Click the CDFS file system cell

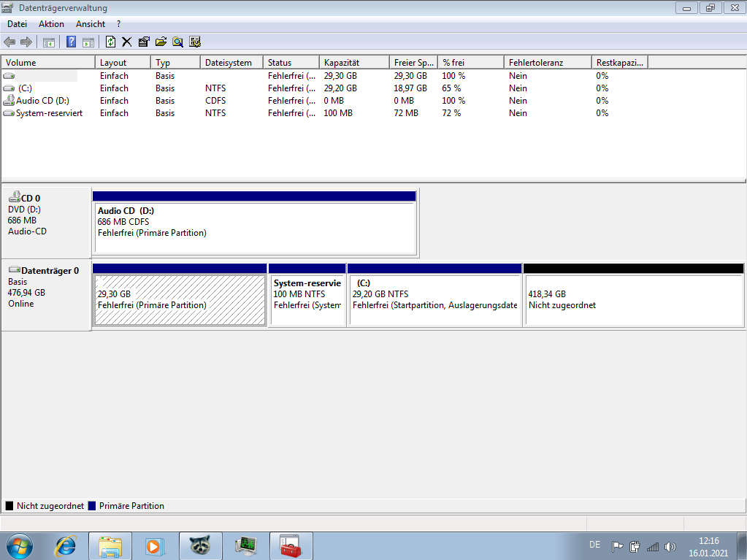tap(215, 101)
